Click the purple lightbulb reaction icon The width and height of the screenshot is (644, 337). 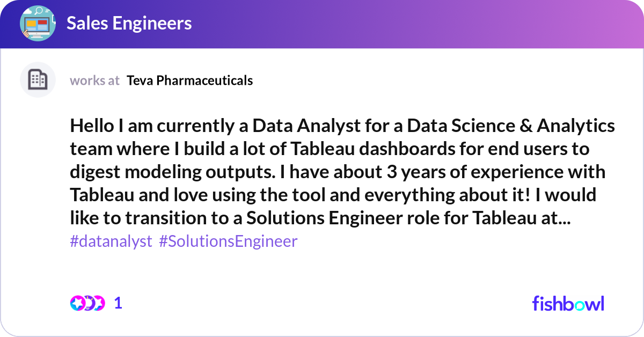coord(89,303)
